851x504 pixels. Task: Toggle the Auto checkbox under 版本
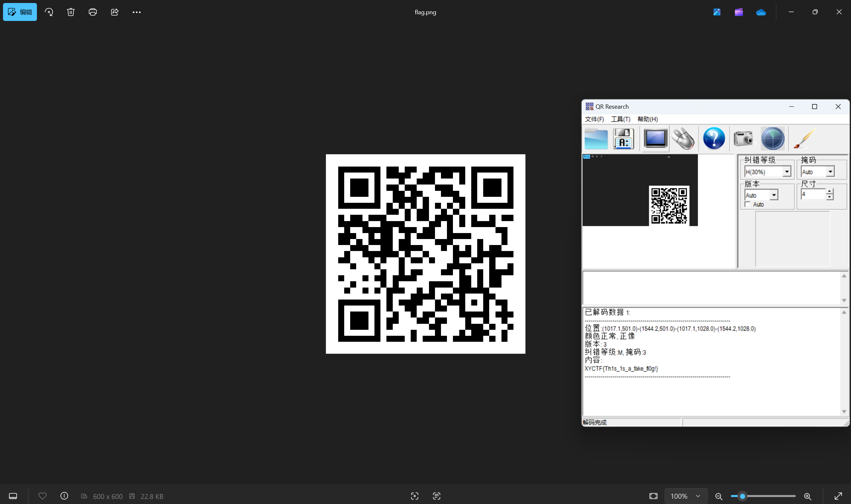click(747, 204)
